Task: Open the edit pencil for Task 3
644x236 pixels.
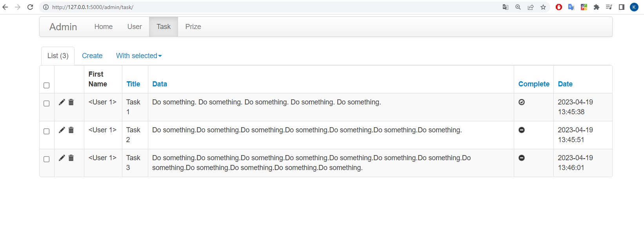Action: (x=62, y=158)
